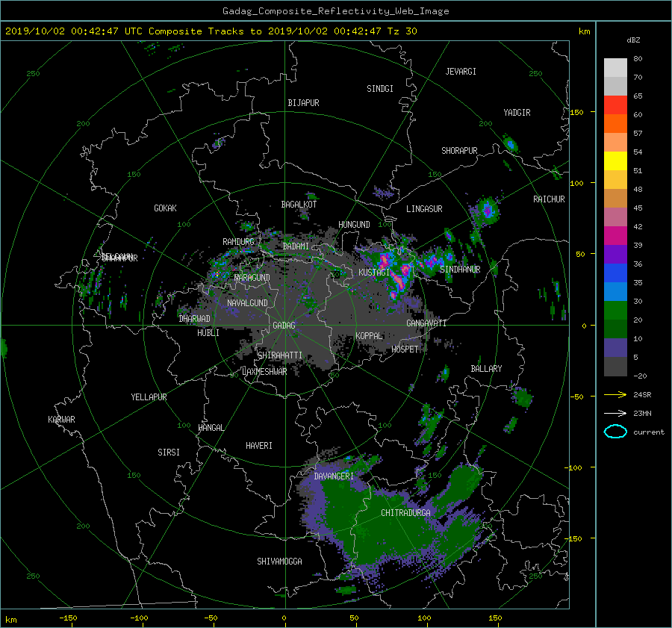Click the YADGIR label
Image resolution: width=672 pixels, height=628 pixels.
[x=517, y=113]
